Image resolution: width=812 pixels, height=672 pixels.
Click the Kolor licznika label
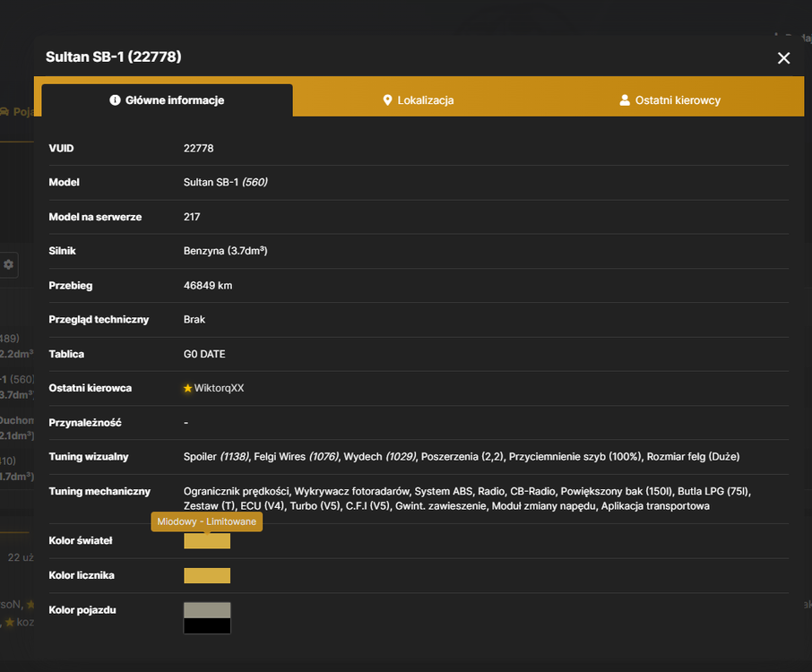(x=82, y=575)
